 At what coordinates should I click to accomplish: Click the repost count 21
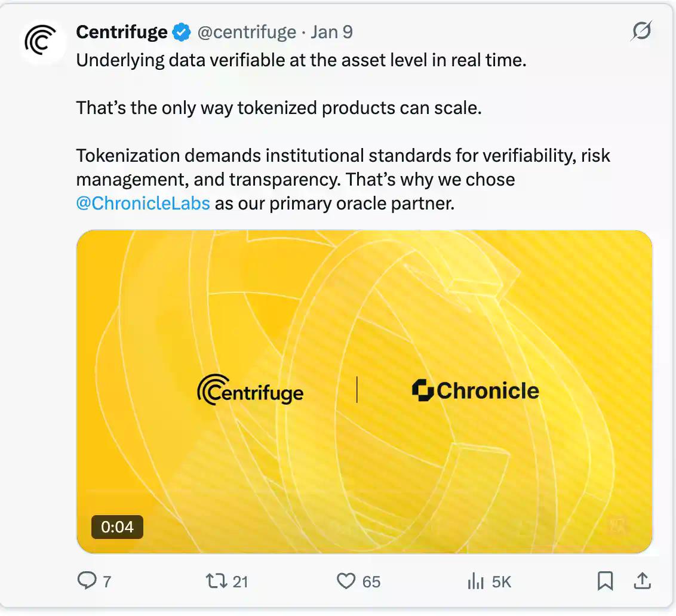240,581
